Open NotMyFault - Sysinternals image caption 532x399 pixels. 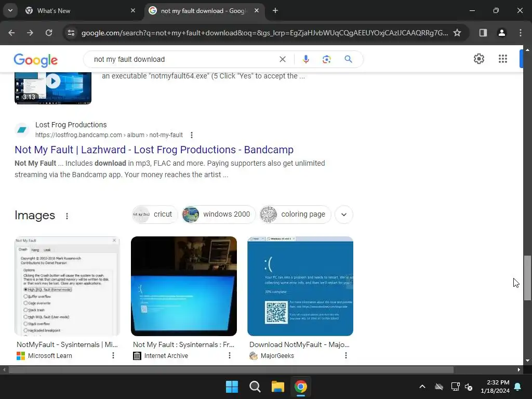coord(67,344)
